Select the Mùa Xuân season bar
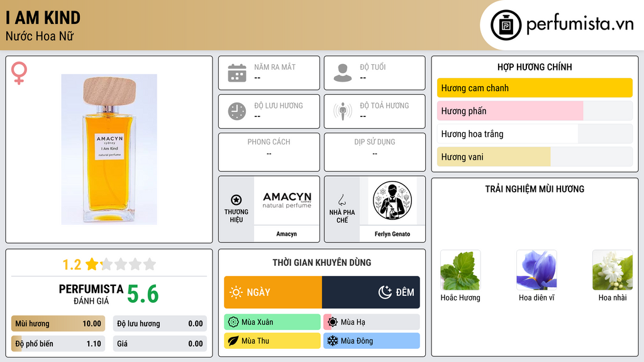The height and width of the screenshot is (362, 644). pos(272,322)
